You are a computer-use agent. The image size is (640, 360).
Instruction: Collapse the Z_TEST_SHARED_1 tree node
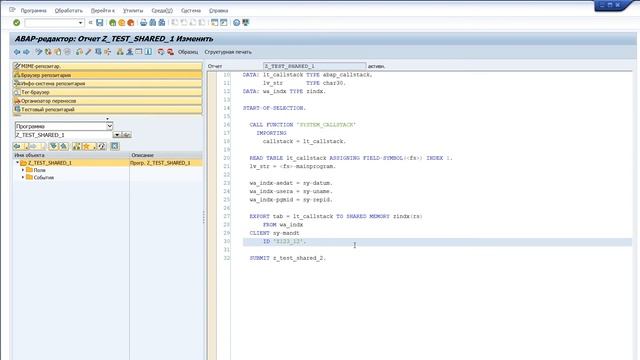[17, 162]
